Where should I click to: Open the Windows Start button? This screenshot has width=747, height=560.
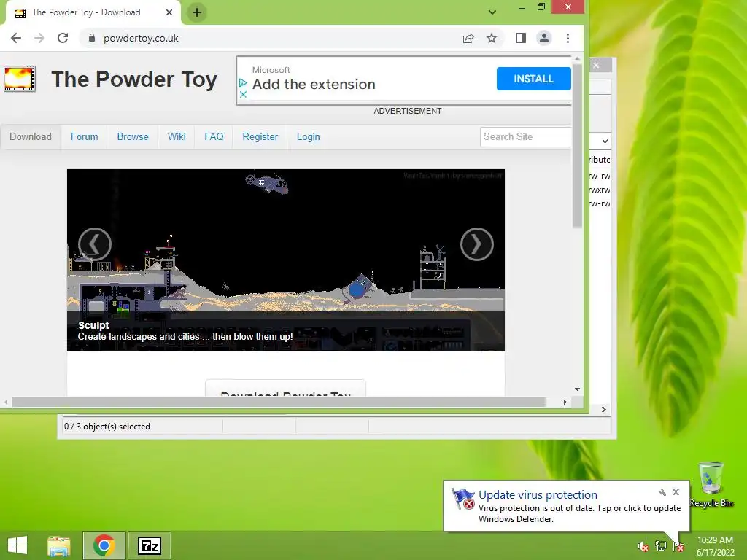tap(18, 545)
